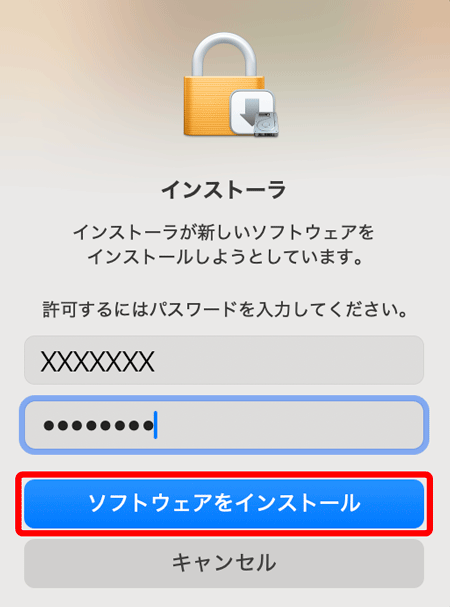Click empty space inside focused password box
450x607 pixels.
pos(289,425)
